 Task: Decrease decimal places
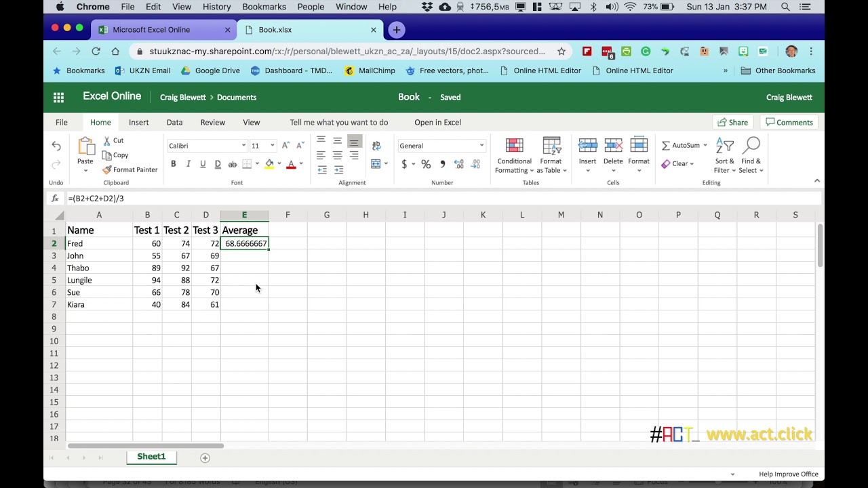click(x=476, y=164)
